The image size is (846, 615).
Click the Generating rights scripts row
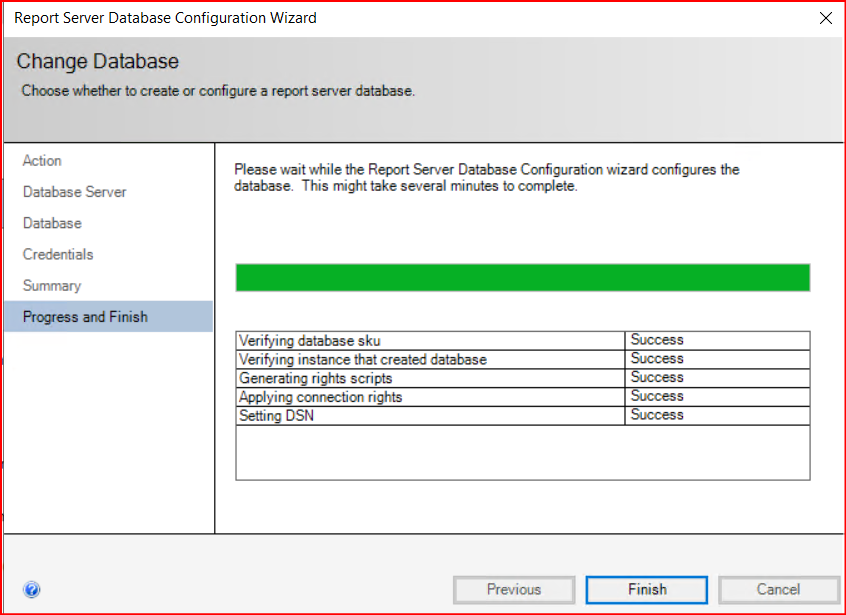(316, 378)
